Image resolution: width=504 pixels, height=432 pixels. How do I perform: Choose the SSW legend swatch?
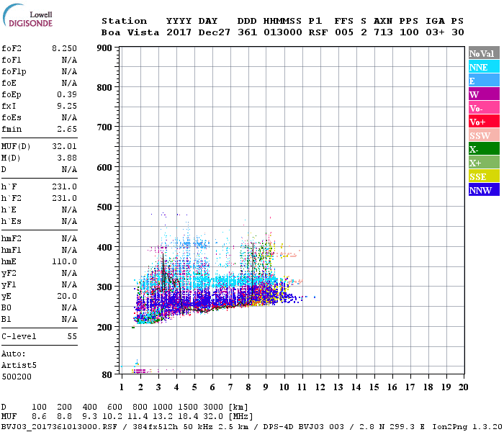point(484,135)
